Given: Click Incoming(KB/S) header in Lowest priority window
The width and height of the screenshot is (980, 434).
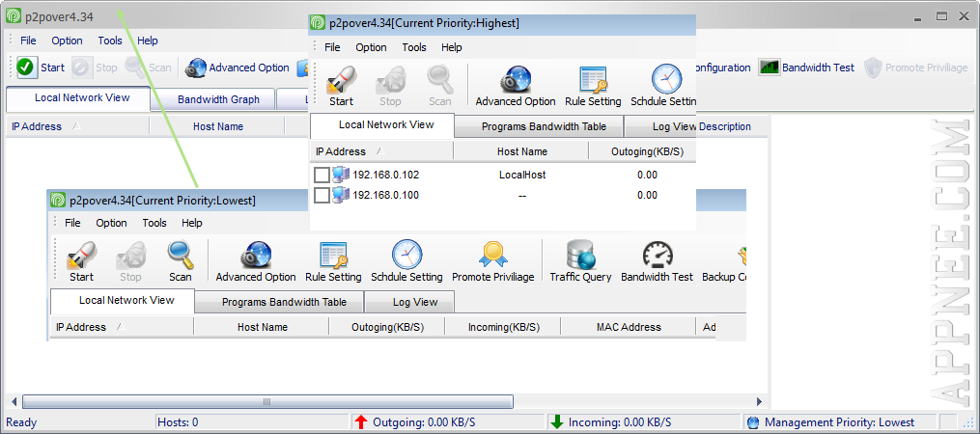Looking at the screenshot, I should pos(502,327).
